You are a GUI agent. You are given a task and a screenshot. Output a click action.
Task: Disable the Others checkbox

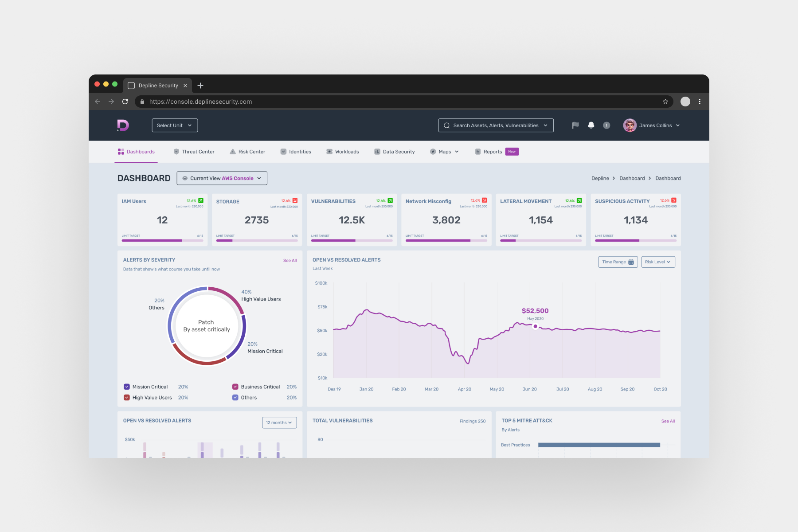pyautogui.click(x=235, y=397)
